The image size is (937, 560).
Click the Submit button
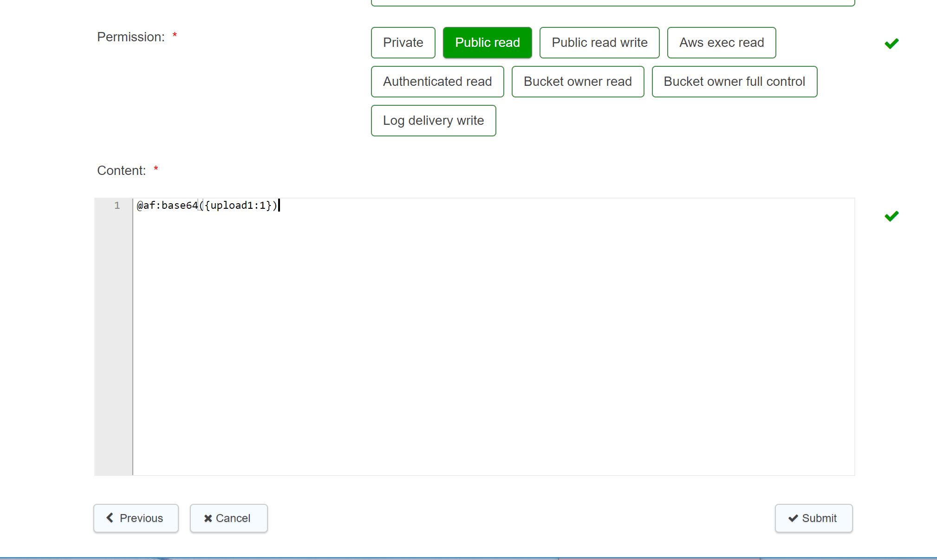[x=813, y=518]
